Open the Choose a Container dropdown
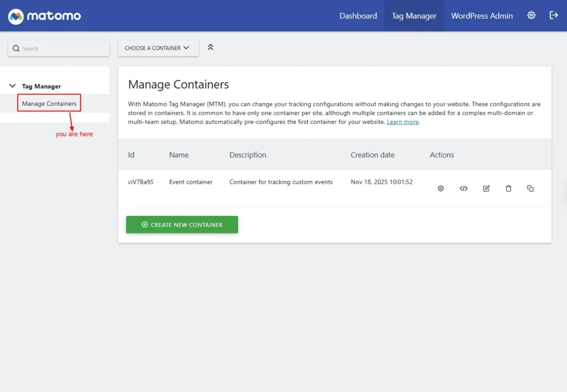This screenshot has width=567, height=392. pyautogui.click(x=158, y=48)
